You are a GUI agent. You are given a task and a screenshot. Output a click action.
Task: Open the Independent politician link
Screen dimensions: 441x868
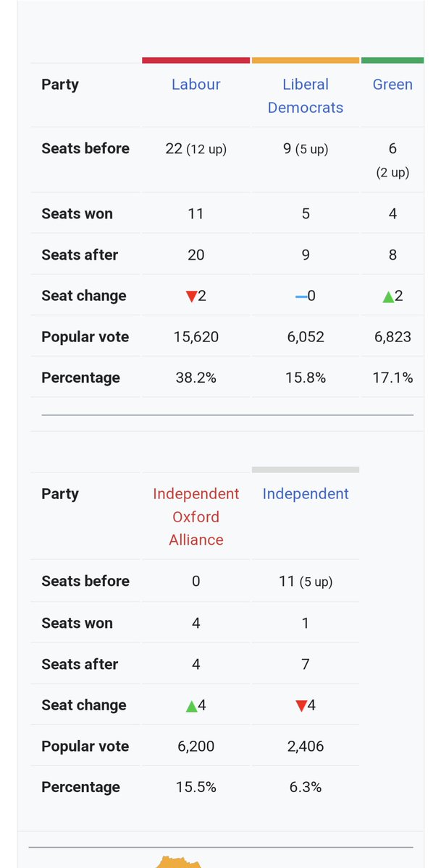pyautogui.click(x=306, y=494)
